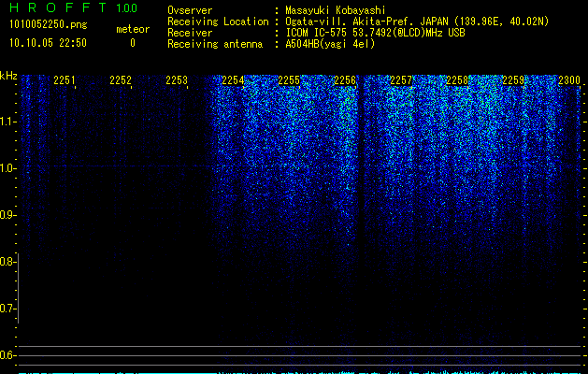Click the 2251 time marker
The width and height of the screenshot is (588, 374).
[65, 80]
